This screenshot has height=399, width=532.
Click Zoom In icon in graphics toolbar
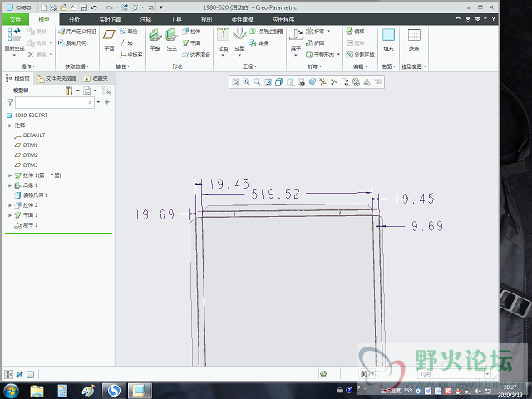click(246, 81)
